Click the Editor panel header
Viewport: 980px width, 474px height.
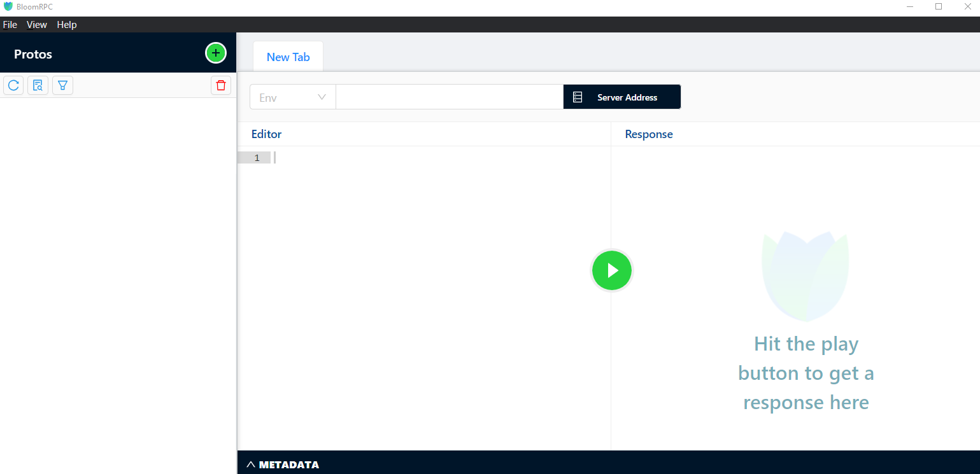(x=266, y=134)
